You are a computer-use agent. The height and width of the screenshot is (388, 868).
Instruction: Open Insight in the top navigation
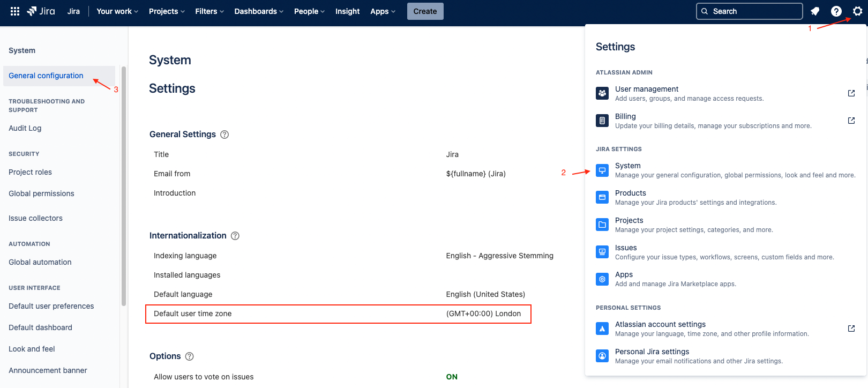point(348,11)
